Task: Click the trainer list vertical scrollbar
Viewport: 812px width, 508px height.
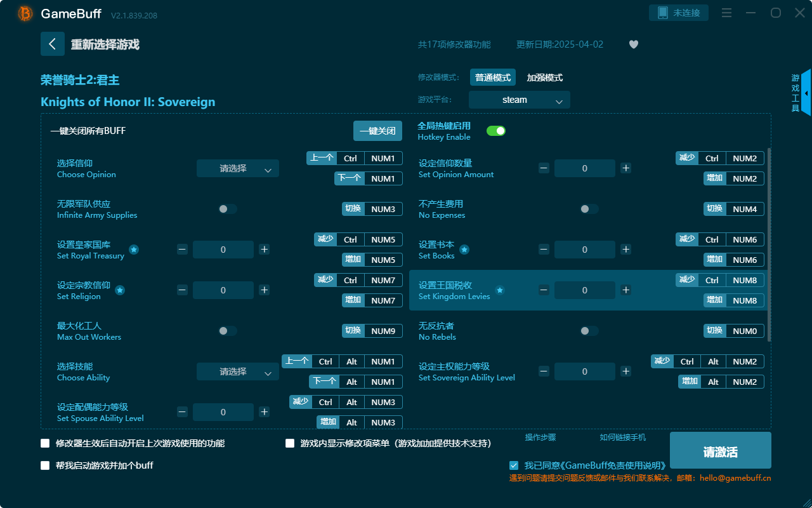Action: [769, 244]
